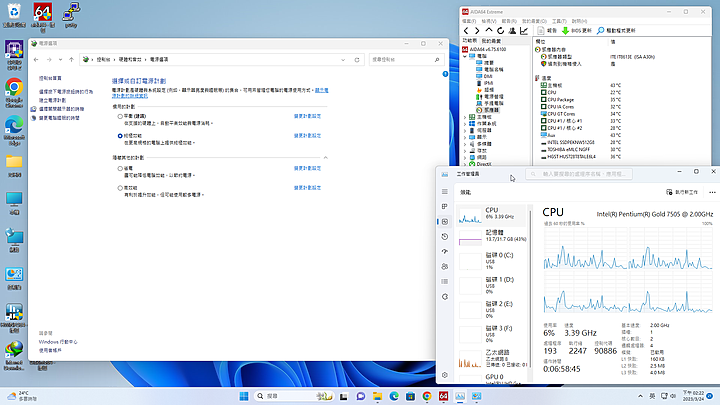Open Task Manager Users page icon

click(444, 266)
